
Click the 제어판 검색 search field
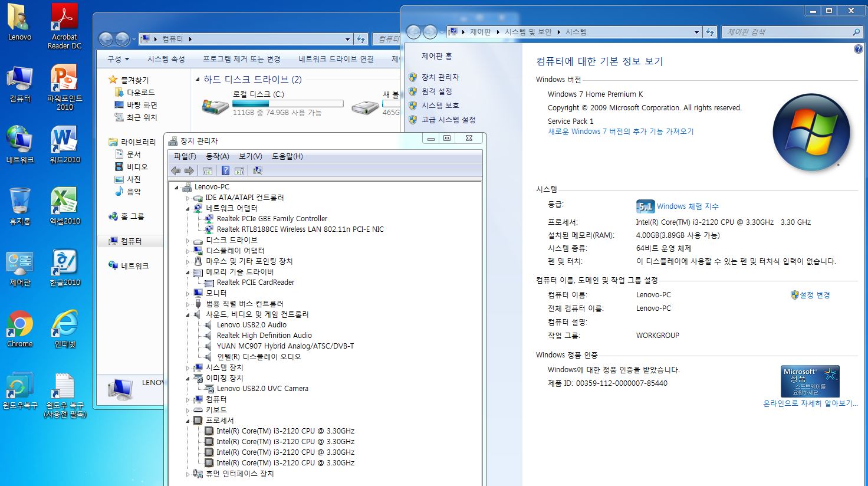[792, 32]
